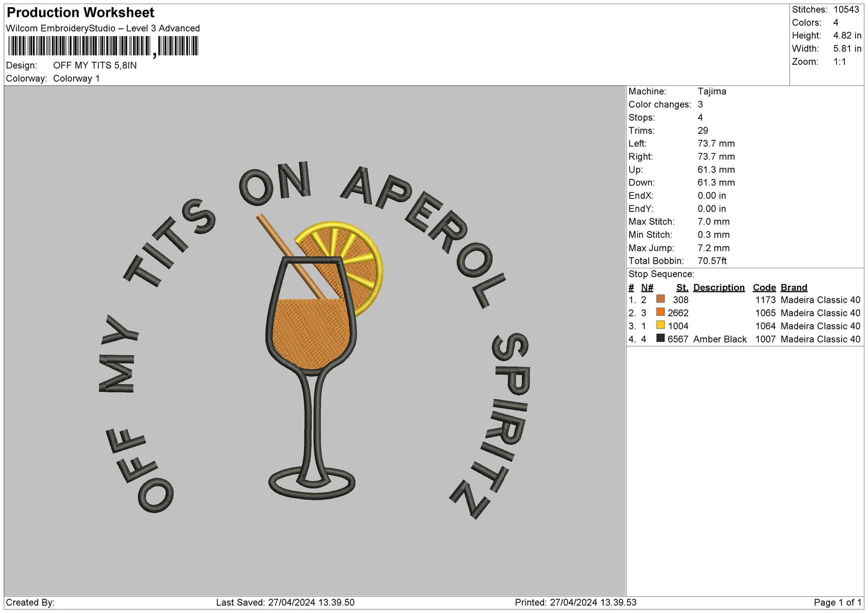Click the 'Code' column header
The image size is (868, 613).
pos(764,288)
